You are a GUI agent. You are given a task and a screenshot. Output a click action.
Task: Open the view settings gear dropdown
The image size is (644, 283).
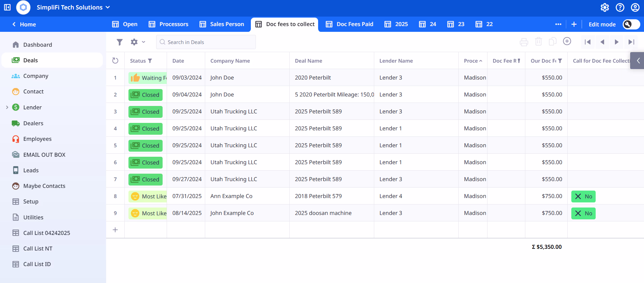pos(138,42)
